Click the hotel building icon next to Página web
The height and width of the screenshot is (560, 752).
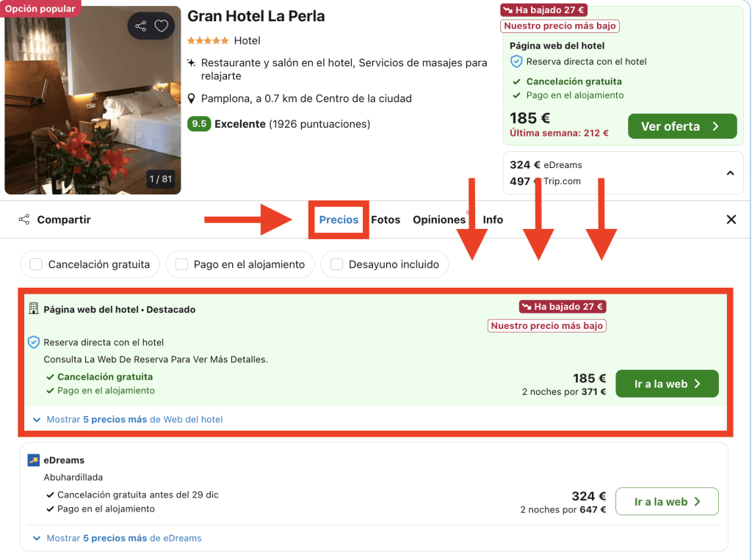click(x=33, y=309)
